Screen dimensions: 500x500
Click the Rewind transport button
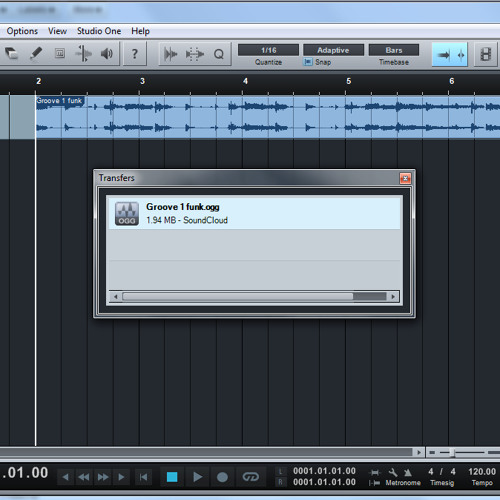(x=84, y=477)
